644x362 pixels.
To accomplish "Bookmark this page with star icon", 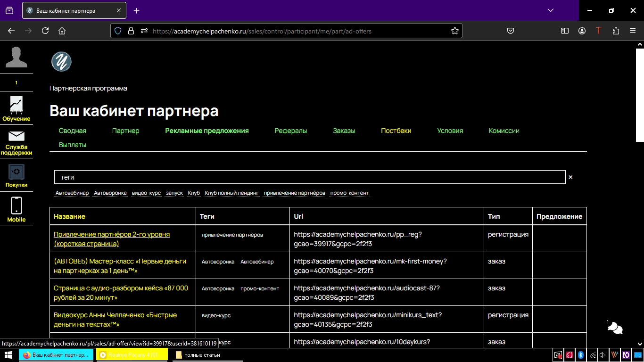I will pyautogui.click(x=454, y=31).
